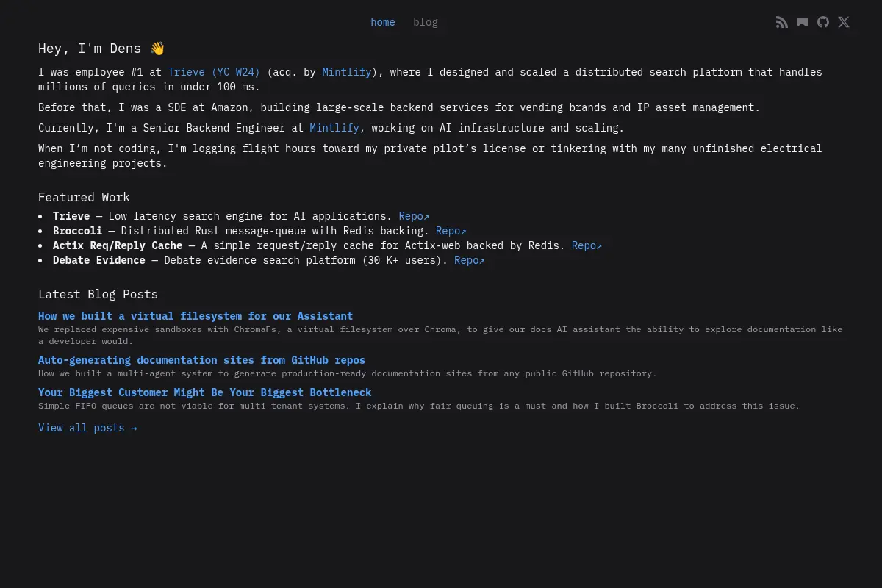
Task: Click the "Hey, I'm Dens" heading
Action: pos(101,49)
